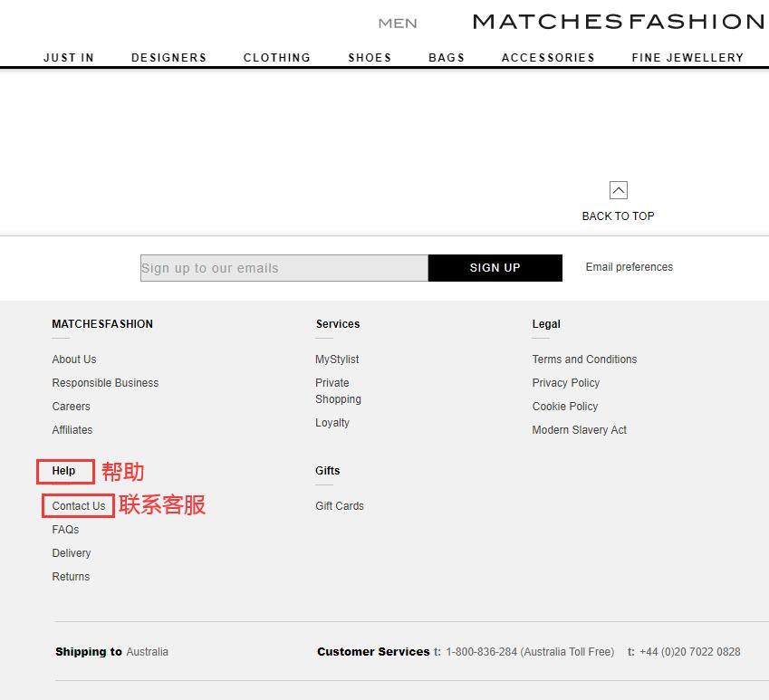Screen dimensions: 769x700
Task: Change shipping country Australia
Action: tap(147, 652)
